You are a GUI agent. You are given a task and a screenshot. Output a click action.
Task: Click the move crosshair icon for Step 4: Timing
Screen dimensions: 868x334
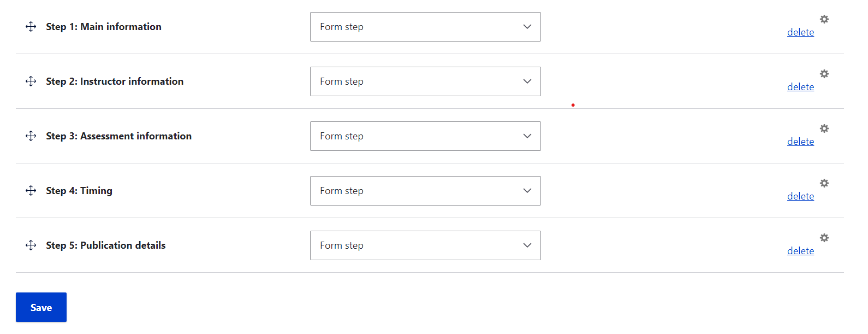coord(31,190)
